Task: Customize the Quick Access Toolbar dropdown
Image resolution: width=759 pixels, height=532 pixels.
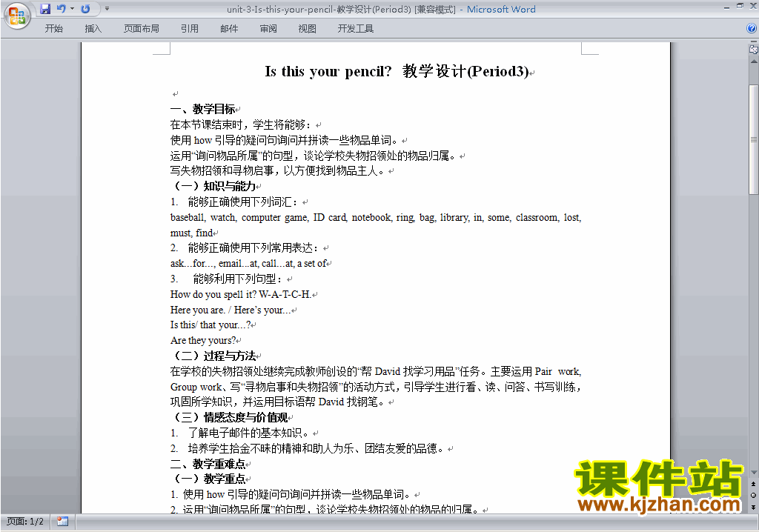Action: (107, 9)
